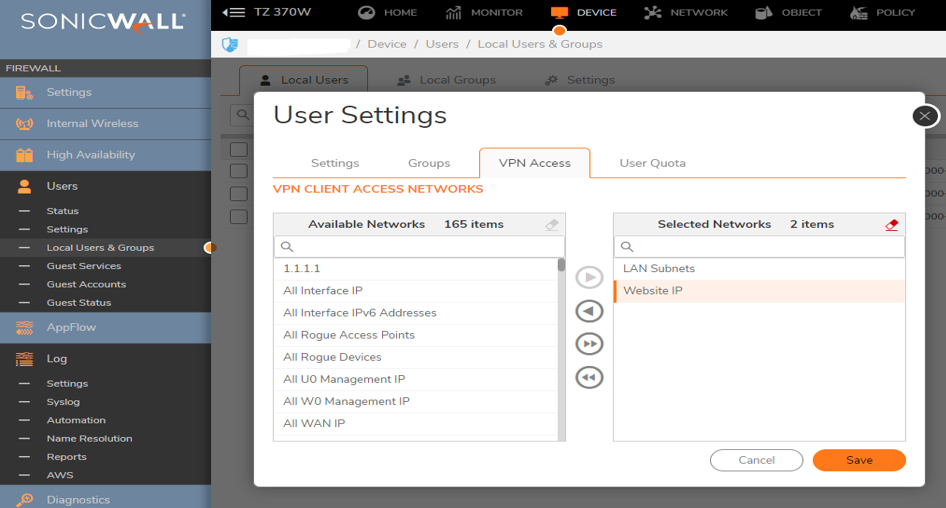Click the Available Networks search field

point(420,246)
